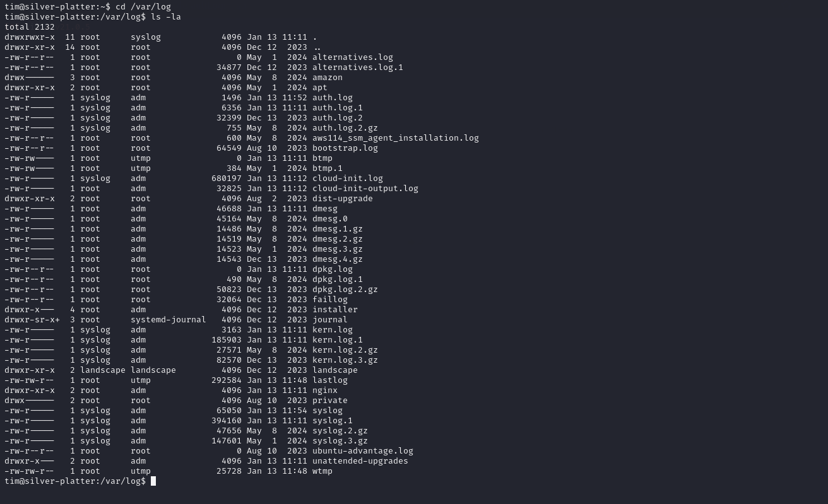Click the systemd-journal group text
This screenshot has height=504, width=828.
169,320
